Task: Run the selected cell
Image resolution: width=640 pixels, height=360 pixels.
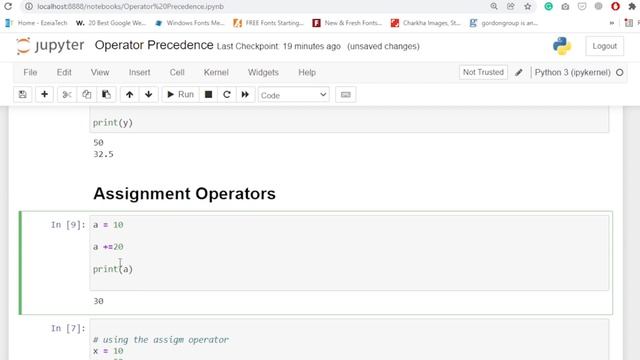Action: coord(180,95)
